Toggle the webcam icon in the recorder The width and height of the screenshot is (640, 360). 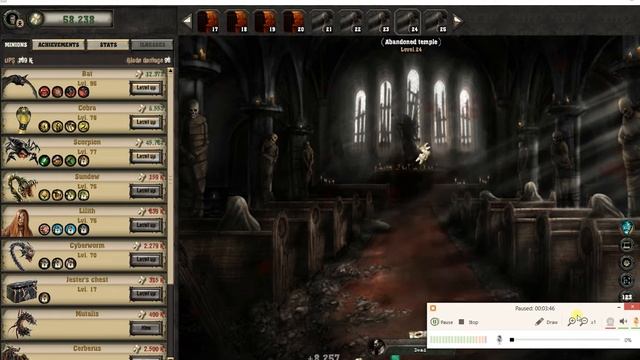(x=610, y=322)
